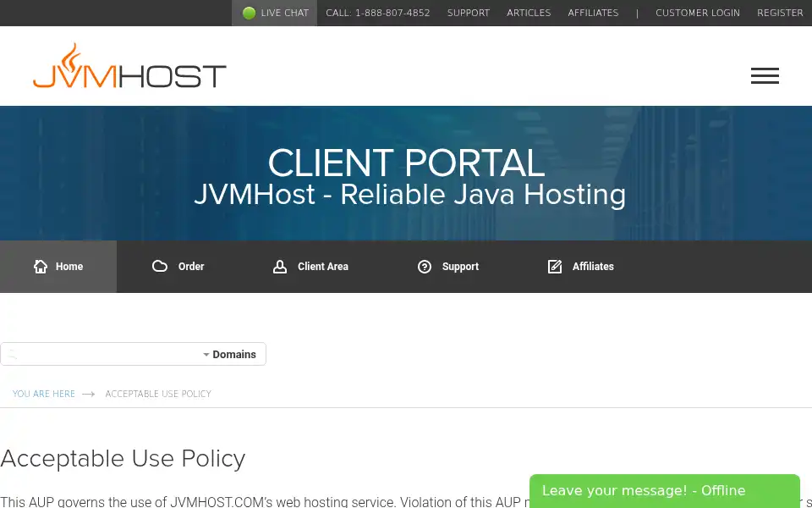This screenshot has width=812, height=508.
Task: Click the CALL: 1-888-807-4852 link
Action: pyautogui.click(x=377, y=13)
